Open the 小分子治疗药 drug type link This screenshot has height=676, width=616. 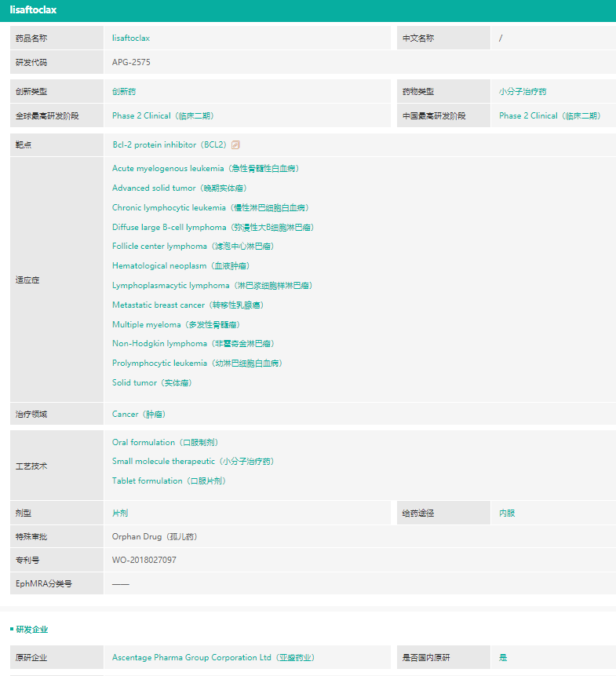523,91
